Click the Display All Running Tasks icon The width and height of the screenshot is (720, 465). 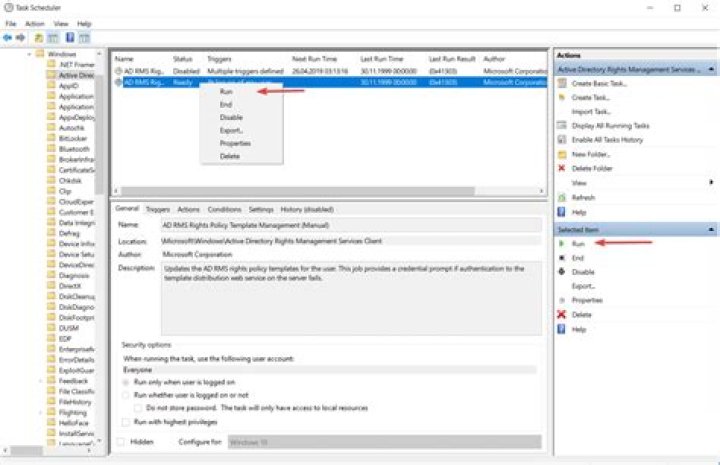[x=562, y=125]
